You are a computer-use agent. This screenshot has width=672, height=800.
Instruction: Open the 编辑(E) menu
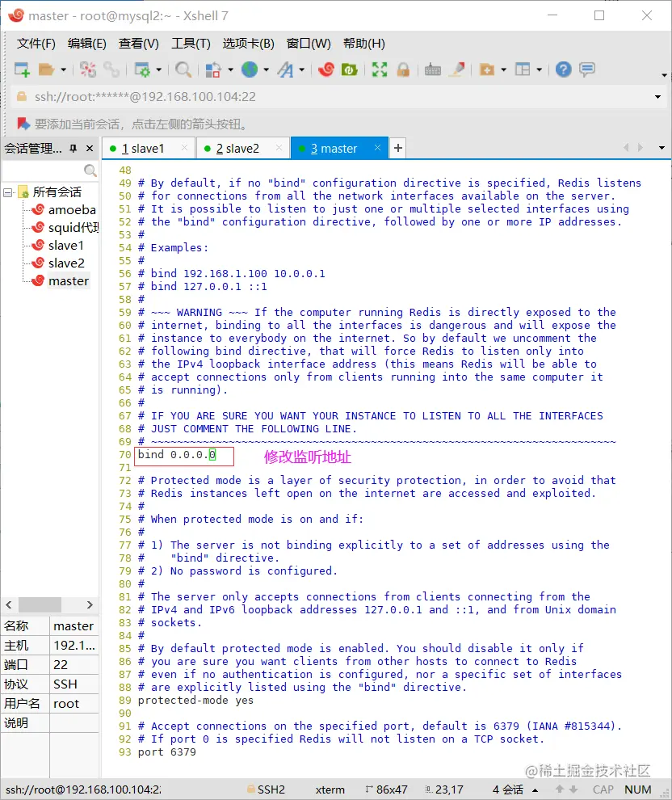(86, 44)
